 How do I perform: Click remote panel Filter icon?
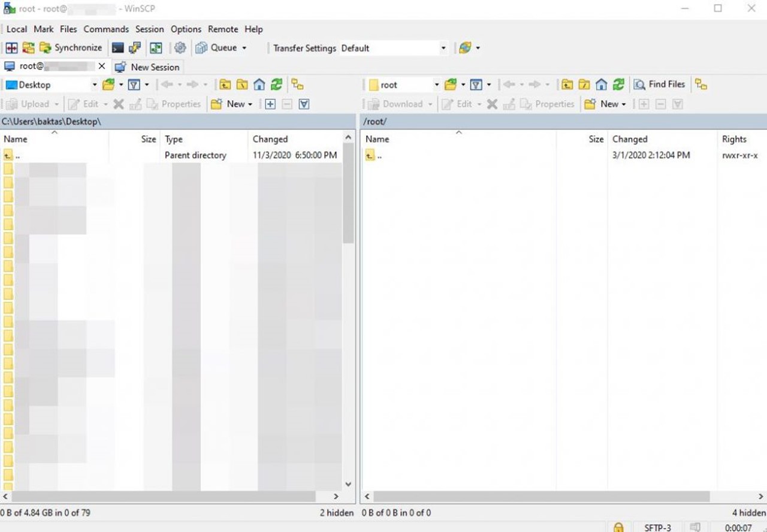(476, 84)
